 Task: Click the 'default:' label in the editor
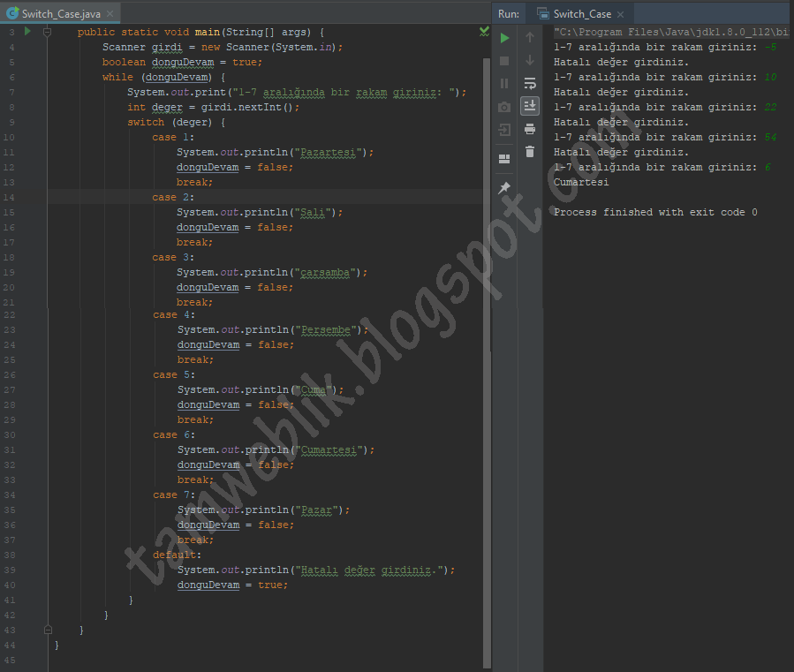coord(178,555)
